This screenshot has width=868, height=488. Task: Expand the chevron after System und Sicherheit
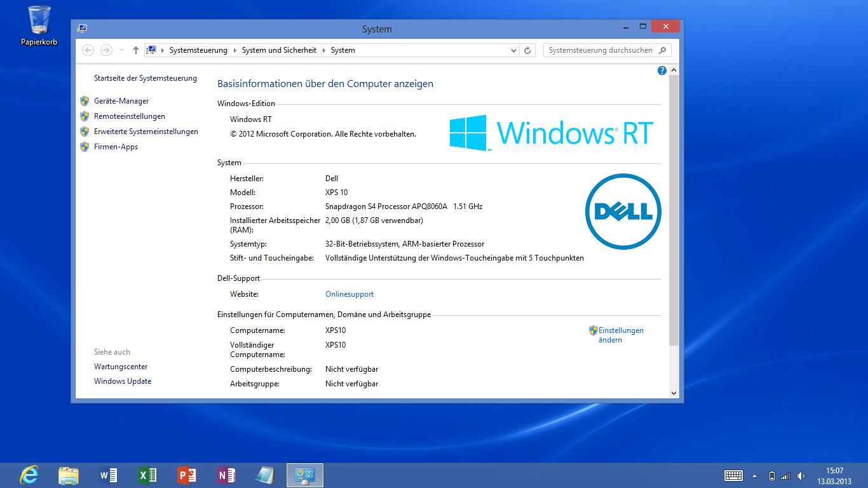[x=323, y=50]
